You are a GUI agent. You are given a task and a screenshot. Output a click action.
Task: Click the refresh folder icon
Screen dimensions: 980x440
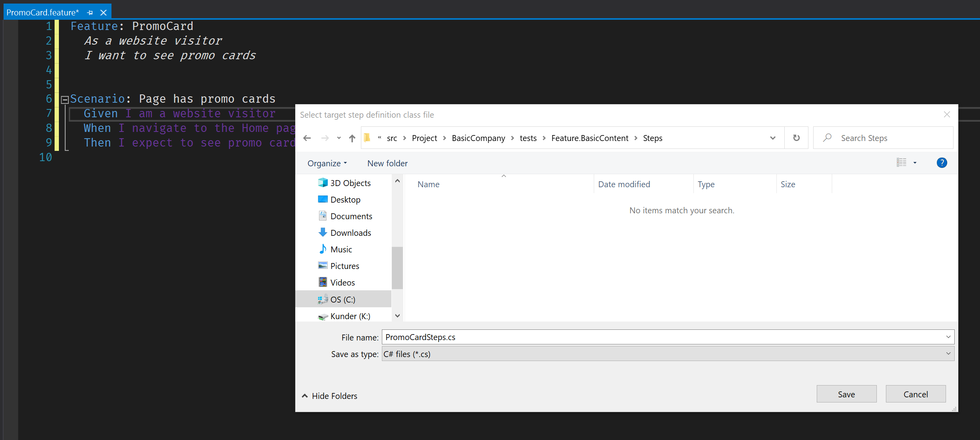[796, 138]
